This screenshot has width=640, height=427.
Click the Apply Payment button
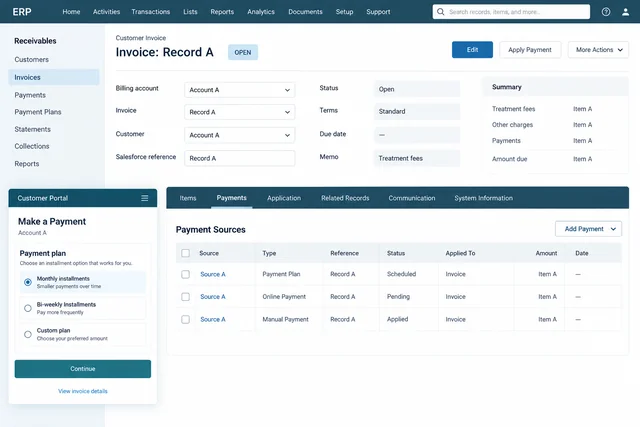[x=530, y=50]
